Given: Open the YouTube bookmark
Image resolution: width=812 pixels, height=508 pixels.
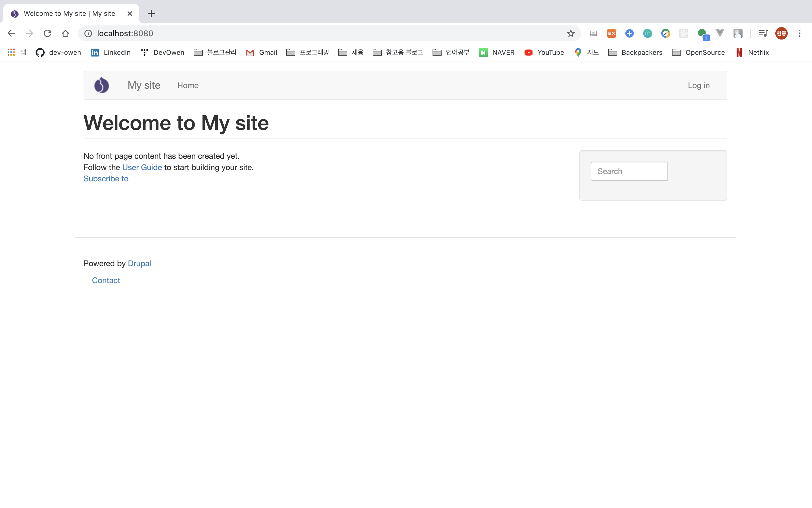Looking at the screenshot, I should click(544, 53).
